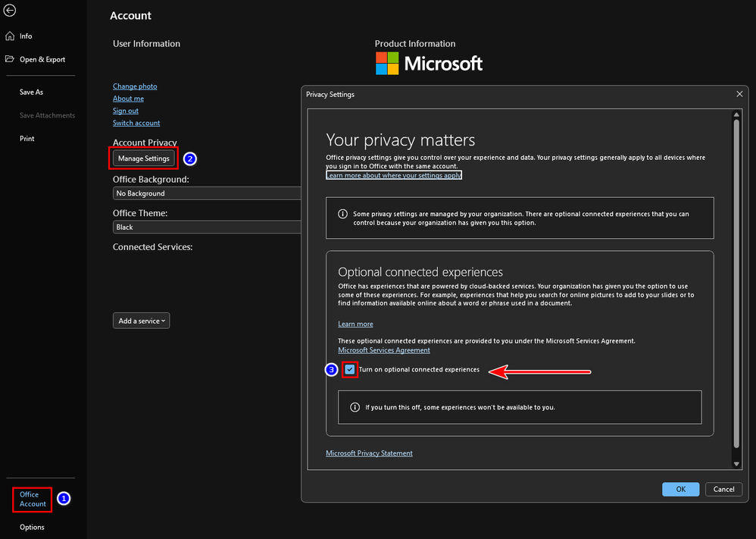756x539 pixels.
Task: Click the Manage Settings button
Action: point(144,158)
